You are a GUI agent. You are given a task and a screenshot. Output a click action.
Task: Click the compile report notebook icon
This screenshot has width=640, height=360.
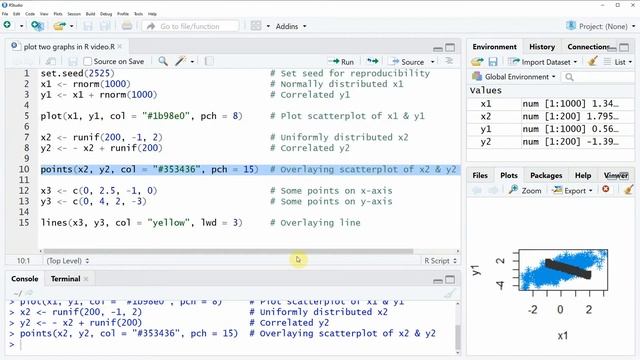[x=209, y=61]
